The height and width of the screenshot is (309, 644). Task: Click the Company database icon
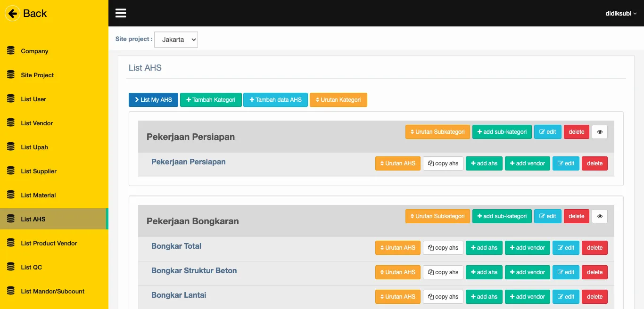[x=11, y=51]
